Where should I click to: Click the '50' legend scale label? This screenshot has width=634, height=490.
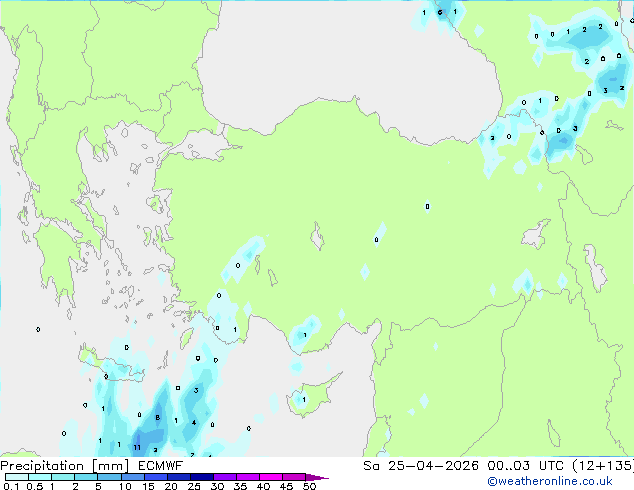coord(309,486)
